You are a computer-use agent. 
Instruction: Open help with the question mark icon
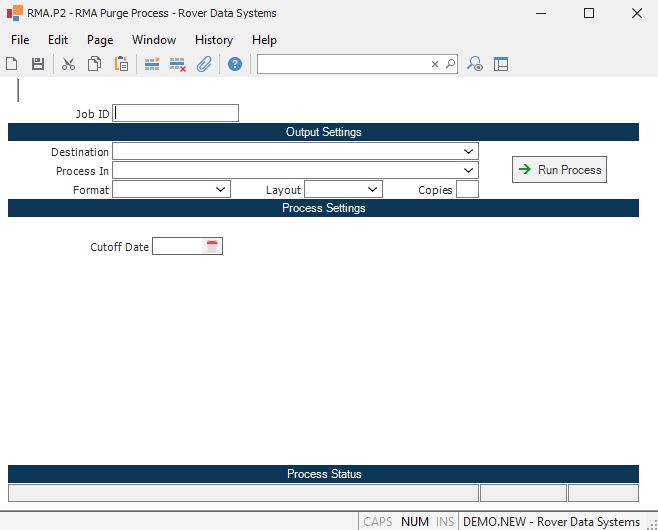[235, 64]
